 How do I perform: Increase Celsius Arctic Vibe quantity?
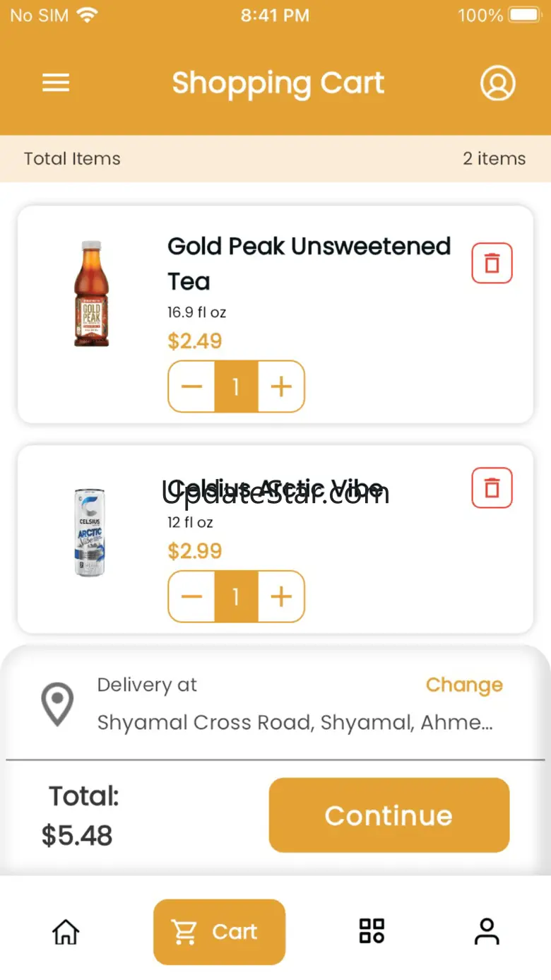point(281,597)
